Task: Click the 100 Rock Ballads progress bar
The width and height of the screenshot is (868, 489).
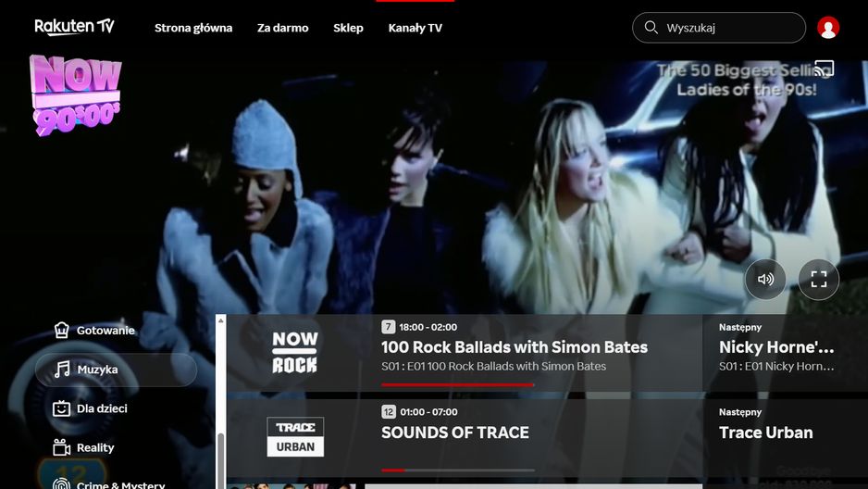Action: coord(458,384)
